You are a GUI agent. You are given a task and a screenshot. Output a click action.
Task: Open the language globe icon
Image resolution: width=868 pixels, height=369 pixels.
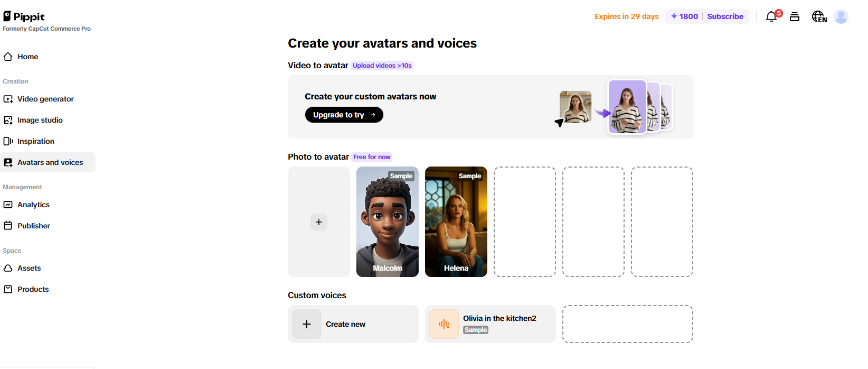(819, 17)
